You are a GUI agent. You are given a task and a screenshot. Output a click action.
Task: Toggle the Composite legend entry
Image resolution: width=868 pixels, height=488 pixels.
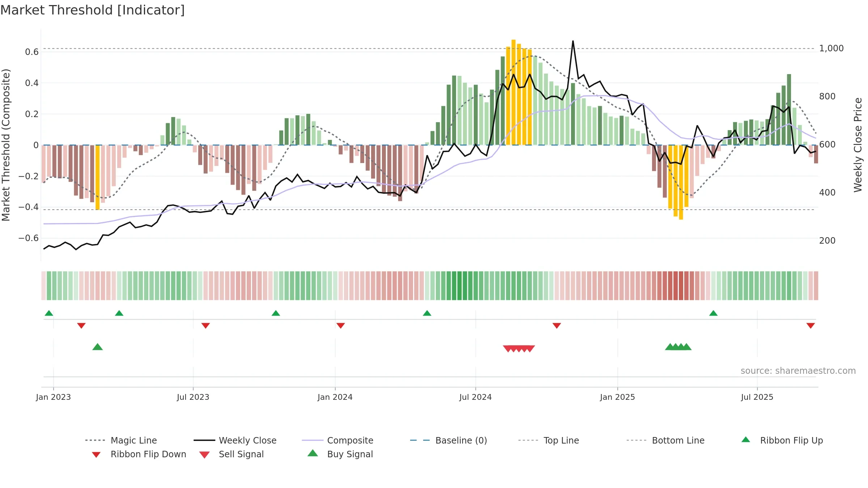(x=337, y=440)
